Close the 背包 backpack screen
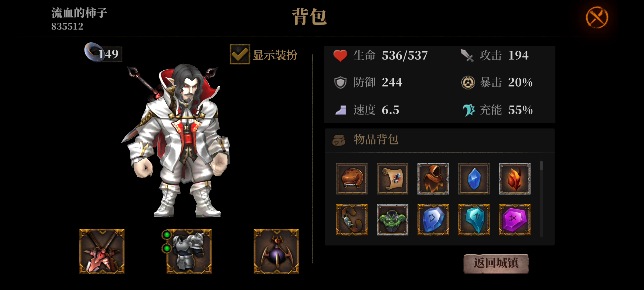Viewport: 644px width, 290px height. pyautogui.click(x=597, y=17)
